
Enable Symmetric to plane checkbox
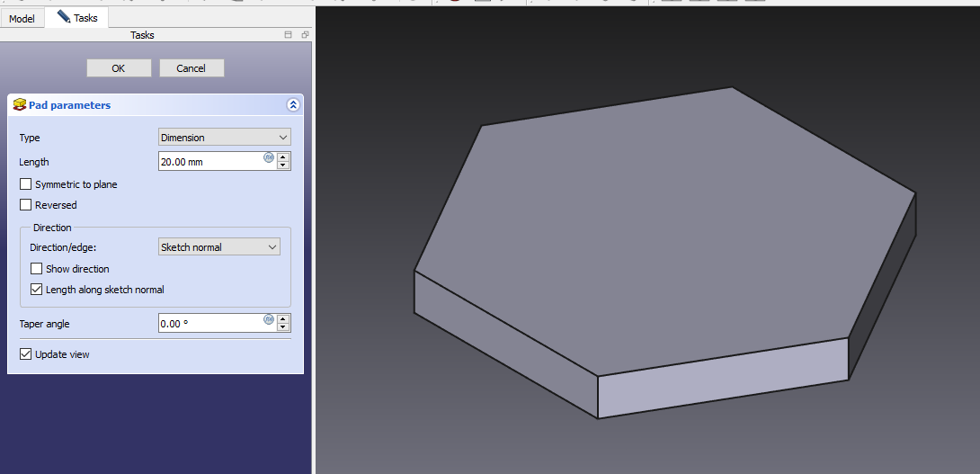click(26, 184)
